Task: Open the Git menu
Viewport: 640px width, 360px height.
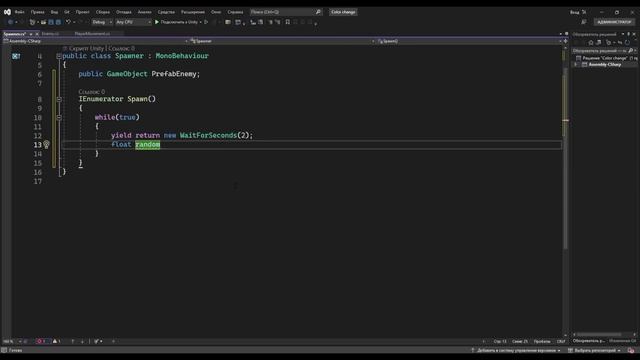Action: coord(67,12)
